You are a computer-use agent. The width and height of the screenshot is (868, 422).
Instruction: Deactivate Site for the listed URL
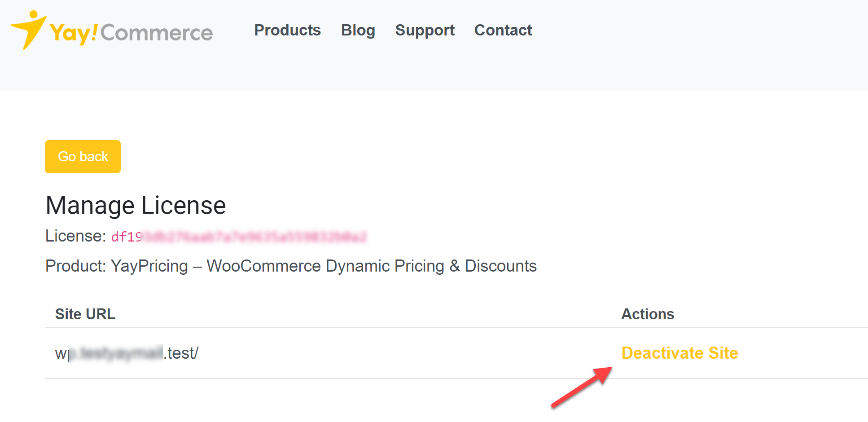click(x=679, y=353)
